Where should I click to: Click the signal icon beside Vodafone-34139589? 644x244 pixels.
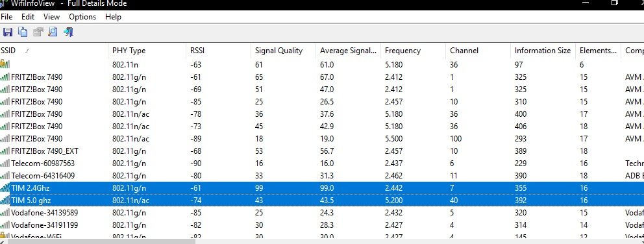5,212
